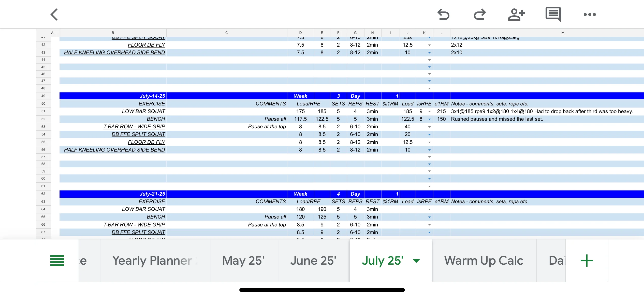Open T-BAR ROW - WIDE GRIP link row 53

(134, 127)
